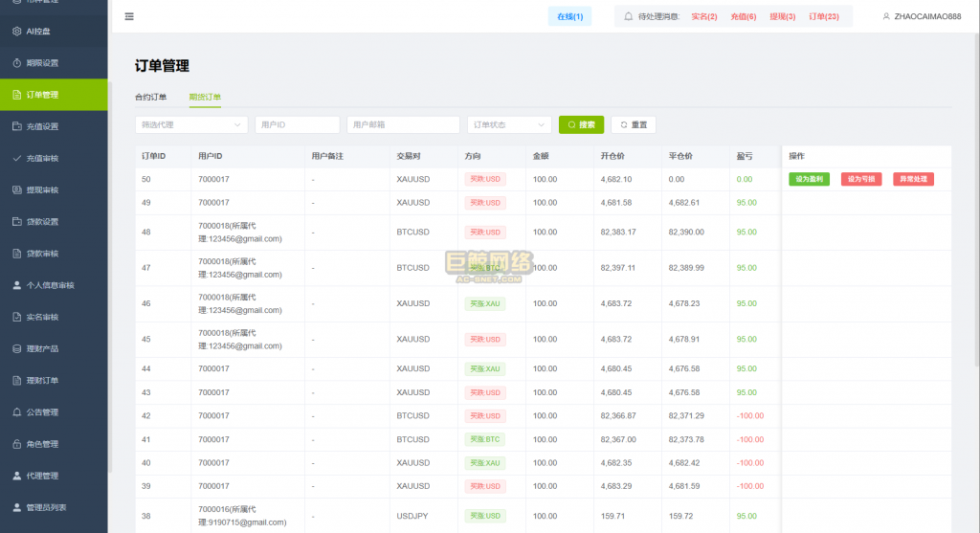The width and height of the screenshot is (980, 533).
Task: Open the 订单状态 dropdown
Action: [509, 125]
